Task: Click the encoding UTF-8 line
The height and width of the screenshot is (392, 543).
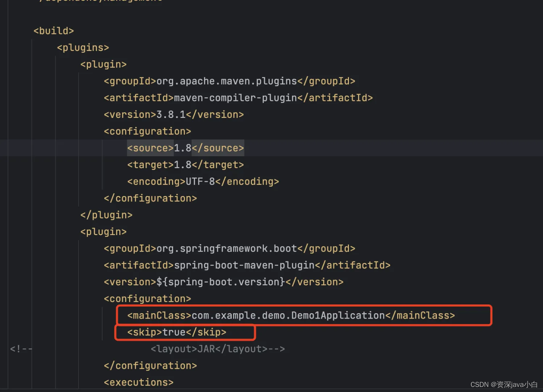Action: tap(203, 182)
